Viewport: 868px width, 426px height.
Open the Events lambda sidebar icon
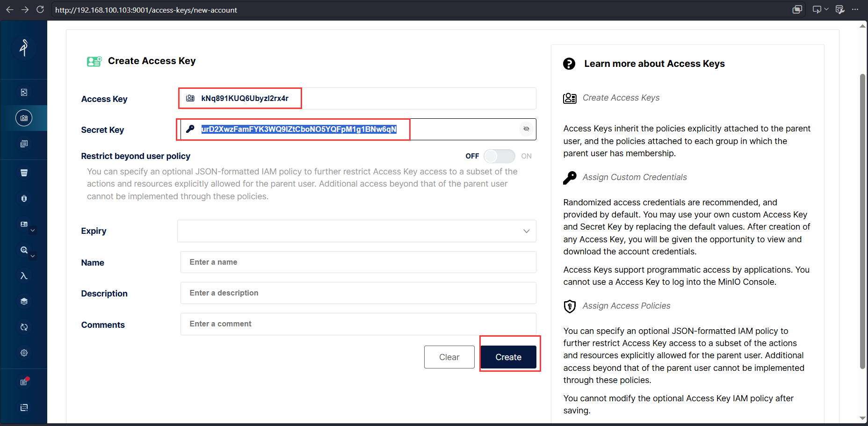tap(24, 276)
